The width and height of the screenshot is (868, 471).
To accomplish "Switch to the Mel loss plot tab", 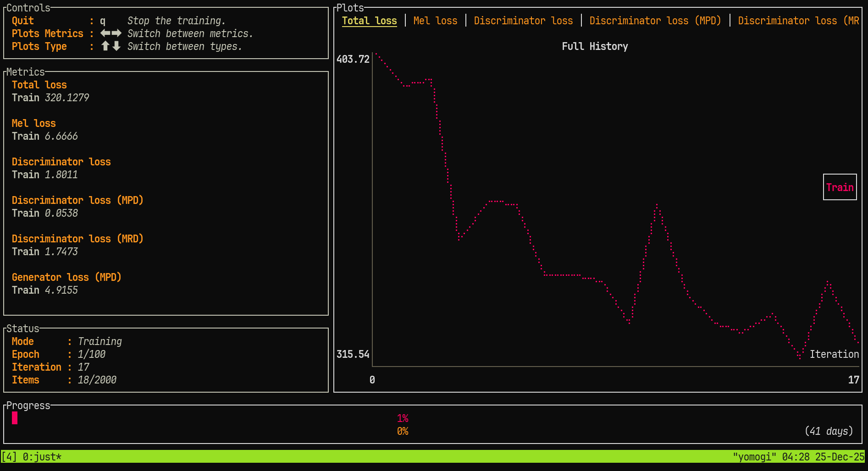I will [435, 21].
